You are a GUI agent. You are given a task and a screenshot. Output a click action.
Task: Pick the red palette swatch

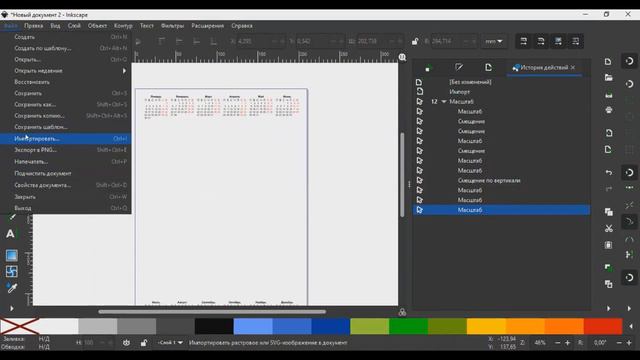point(603,326)
